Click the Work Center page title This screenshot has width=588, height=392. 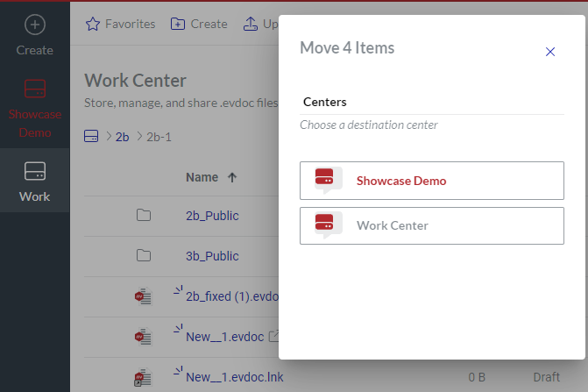pos(135,81)
